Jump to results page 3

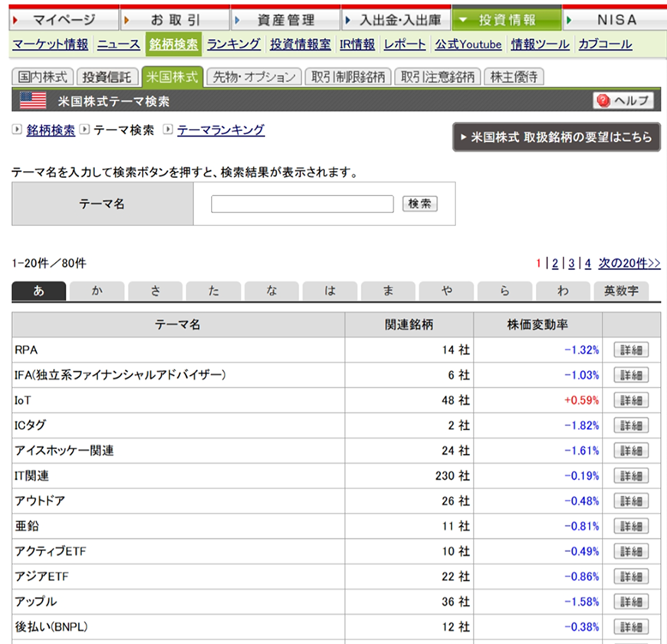pos(571,264)
